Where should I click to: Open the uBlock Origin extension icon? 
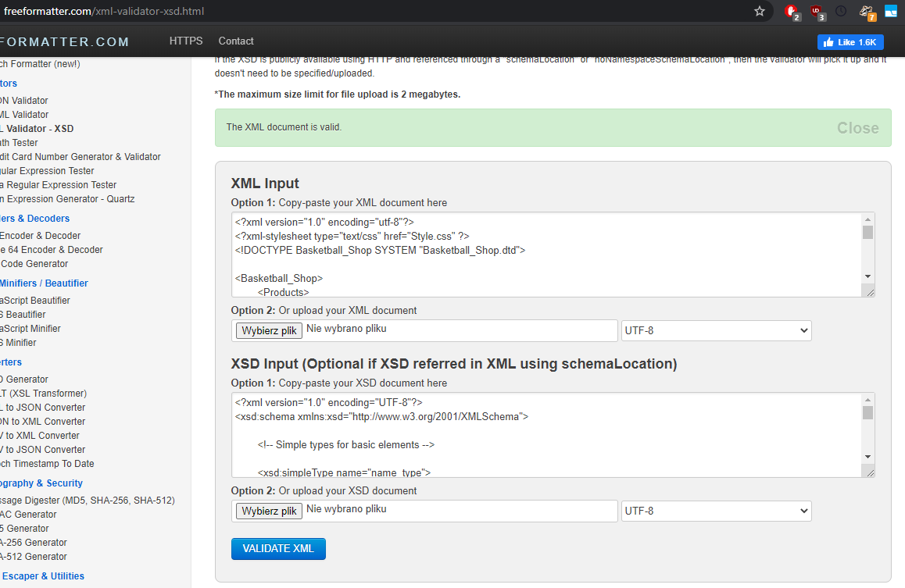(817, 12)
